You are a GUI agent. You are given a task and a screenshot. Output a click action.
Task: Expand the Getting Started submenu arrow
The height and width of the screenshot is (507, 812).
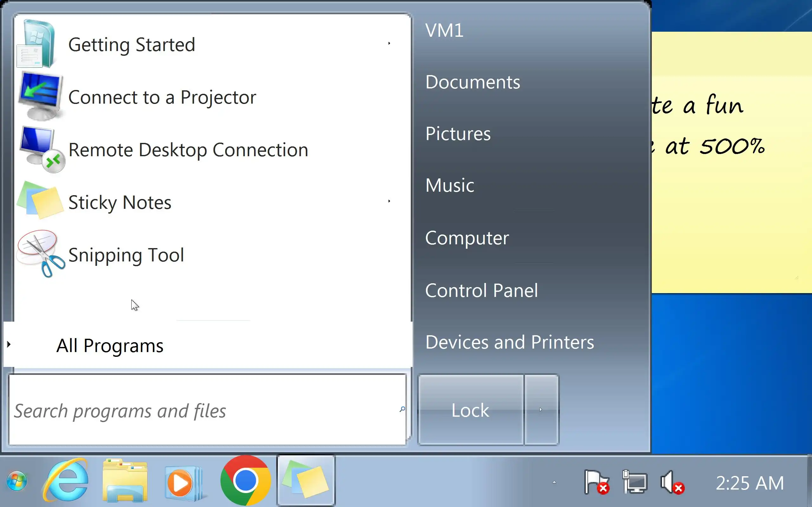(389, 43)
